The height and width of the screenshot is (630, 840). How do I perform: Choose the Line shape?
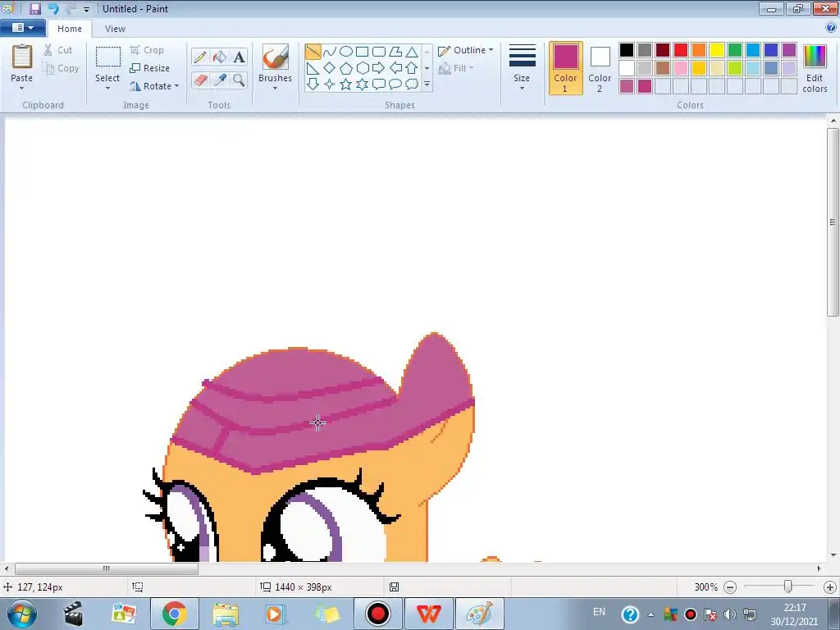coord(313,52)
